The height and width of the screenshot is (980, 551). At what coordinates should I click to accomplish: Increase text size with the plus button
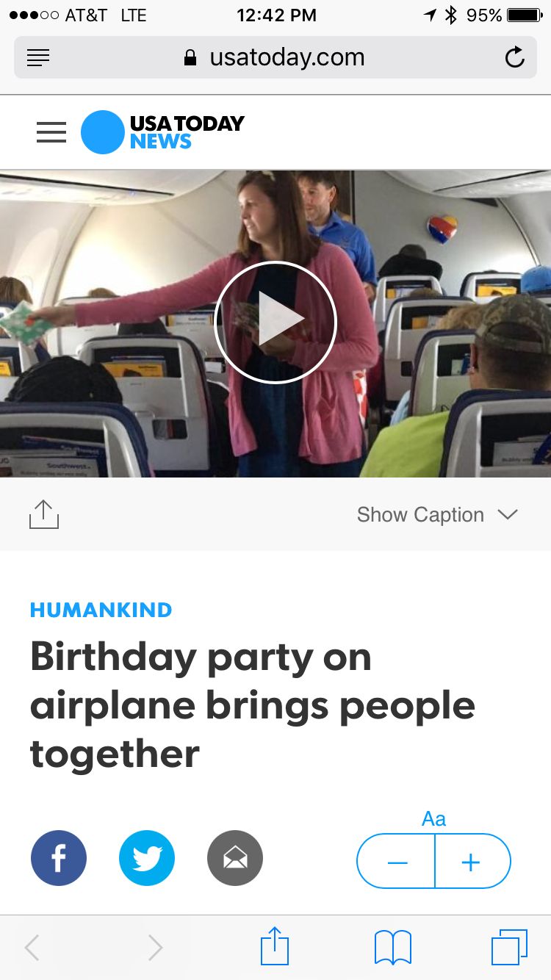tap(472, 861)
